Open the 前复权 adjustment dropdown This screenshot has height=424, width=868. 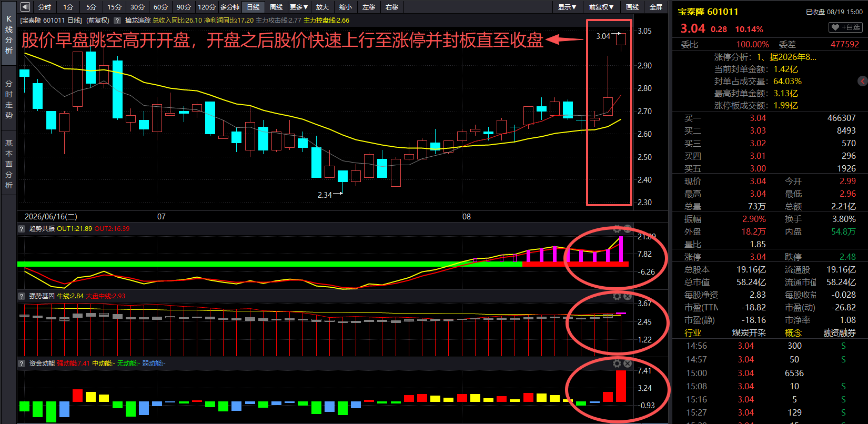pyautogui.click(x=601, y=7)
